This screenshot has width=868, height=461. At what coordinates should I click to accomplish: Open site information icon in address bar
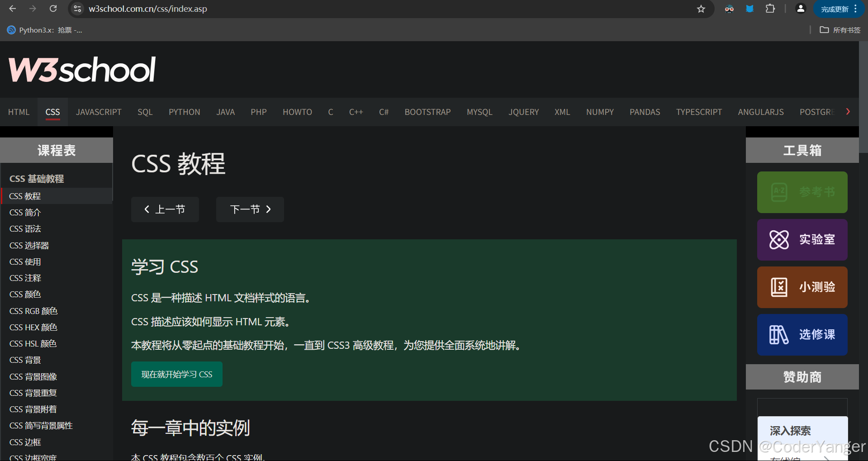pyautogui.click(x=77, y=9)
